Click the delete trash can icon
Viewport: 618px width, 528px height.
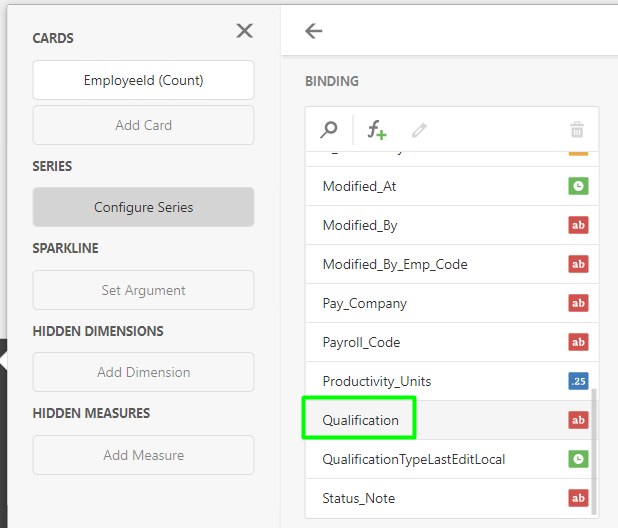pos(577,130)
